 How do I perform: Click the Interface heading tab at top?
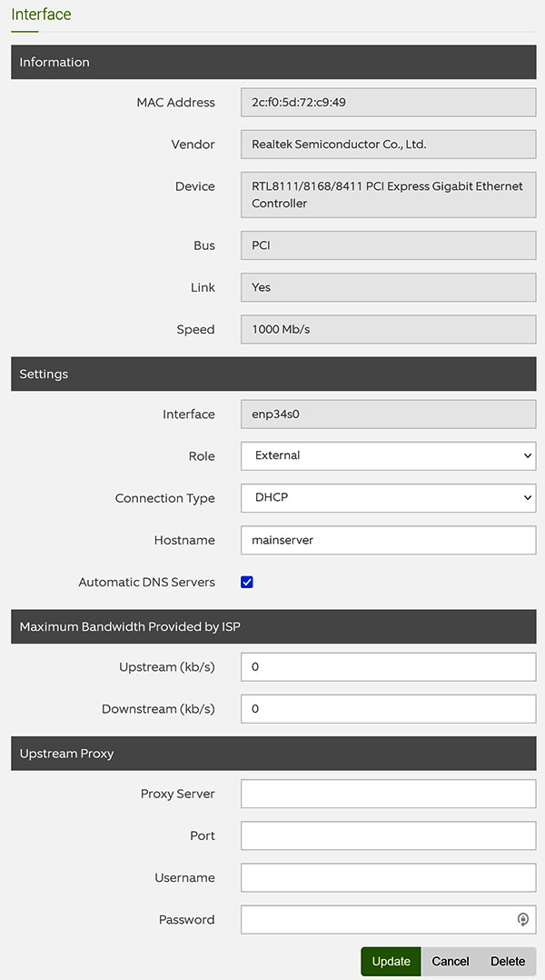pos(41,15)
